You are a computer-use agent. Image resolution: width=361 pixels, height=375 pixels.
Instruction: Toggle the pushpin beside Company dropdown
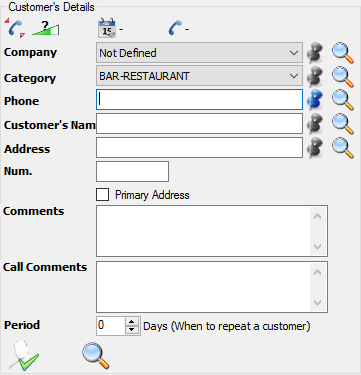(x=315, y=53)
